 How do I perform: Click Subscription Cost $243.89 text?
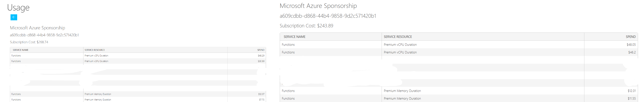coord(306,26)
